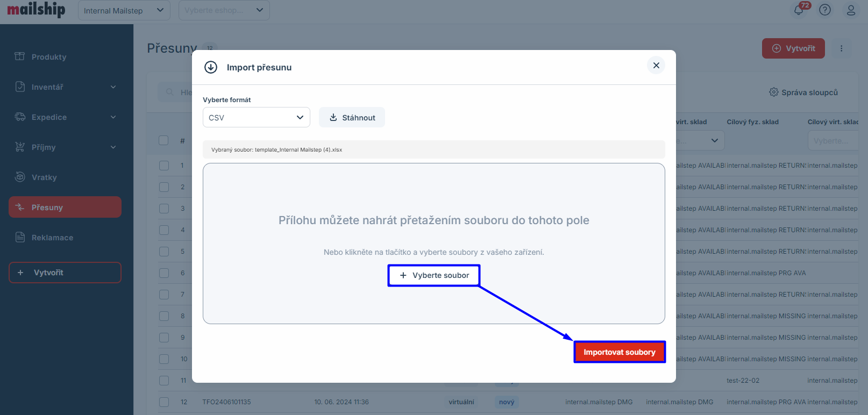Go to Reklamace in the sidebar

(52, 238)
